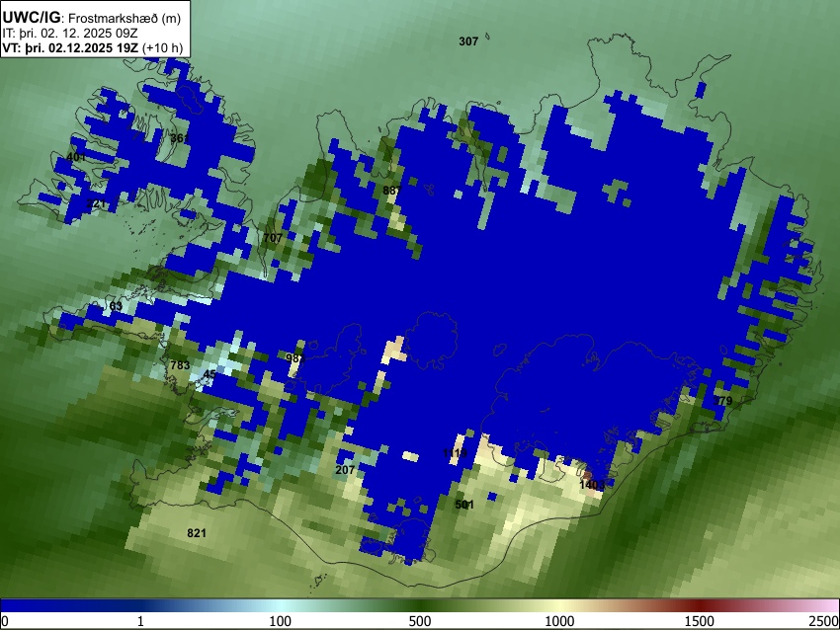Click the map value "307" off the north coast
Screen dimensions: 840x630
[468, 41]
